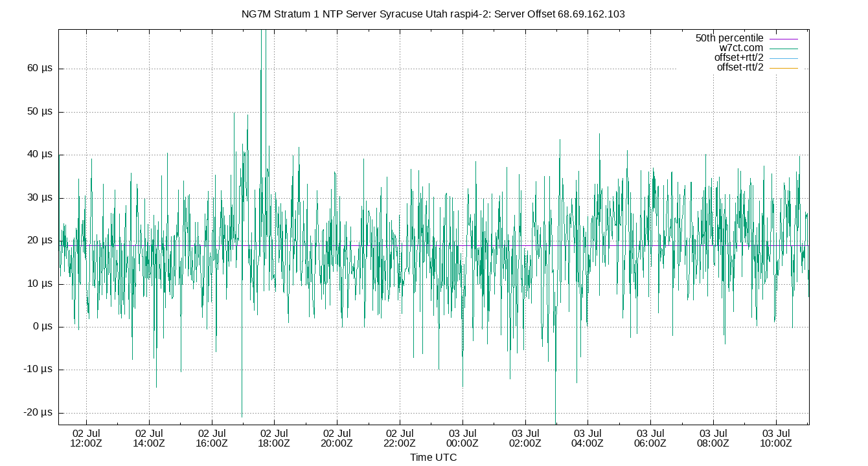Click the '02 Jul 16:00Z' time axis label
This screenshot has height=466, width=868.
point(212,438)
